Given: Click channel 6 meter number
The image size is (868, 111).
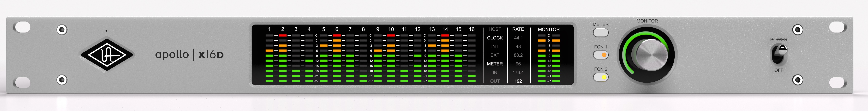Looking at the screenshot, I should click(x=337, y=29).
